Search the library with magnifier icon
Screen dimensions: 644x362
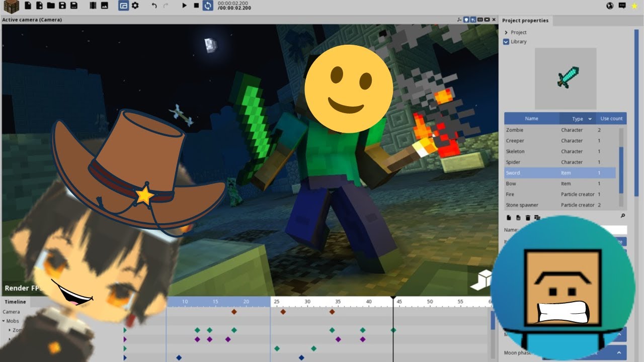(623, 216)
